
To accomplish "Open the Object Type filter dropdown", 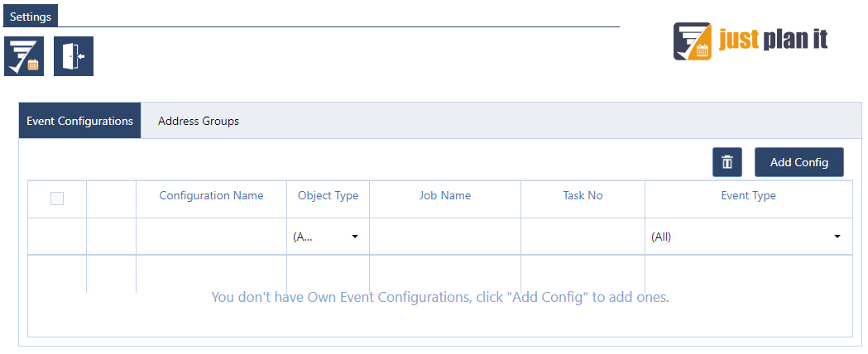I will point(328,237).
